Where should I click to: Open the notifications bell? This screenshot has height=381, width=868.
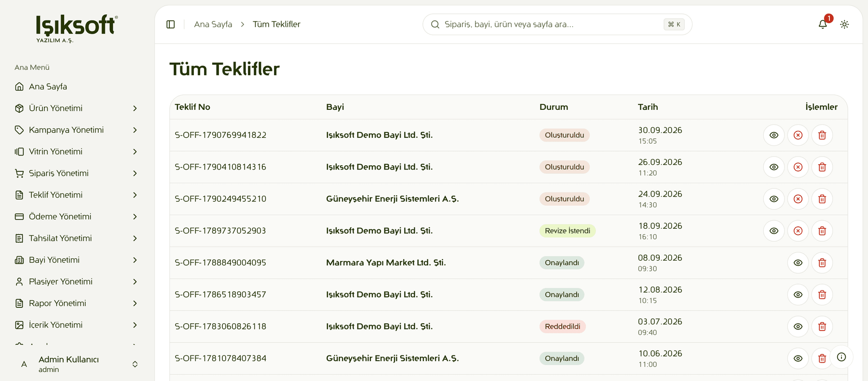823,24
